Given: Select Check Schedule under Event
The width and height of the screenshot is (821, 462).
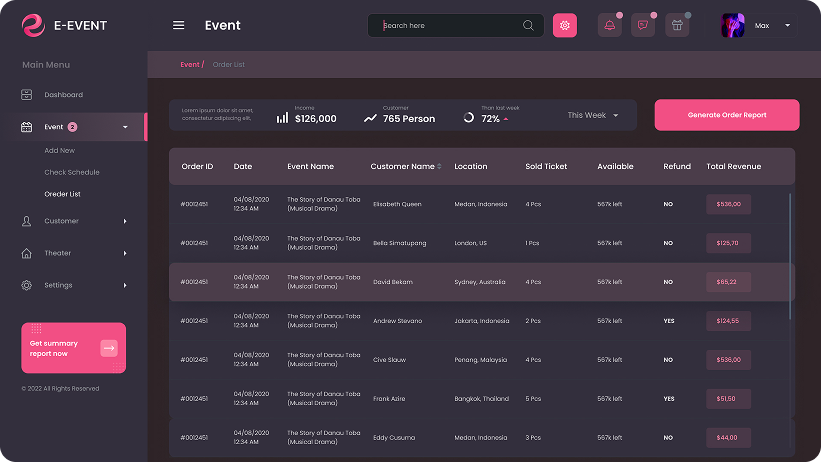Looking at the screenshot, I should (72, 172).
